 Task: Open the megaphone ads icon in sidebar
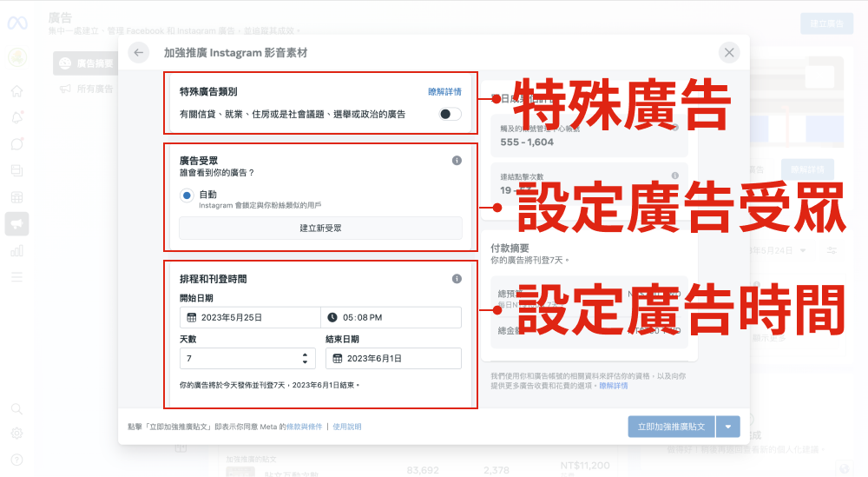[17, 224]
